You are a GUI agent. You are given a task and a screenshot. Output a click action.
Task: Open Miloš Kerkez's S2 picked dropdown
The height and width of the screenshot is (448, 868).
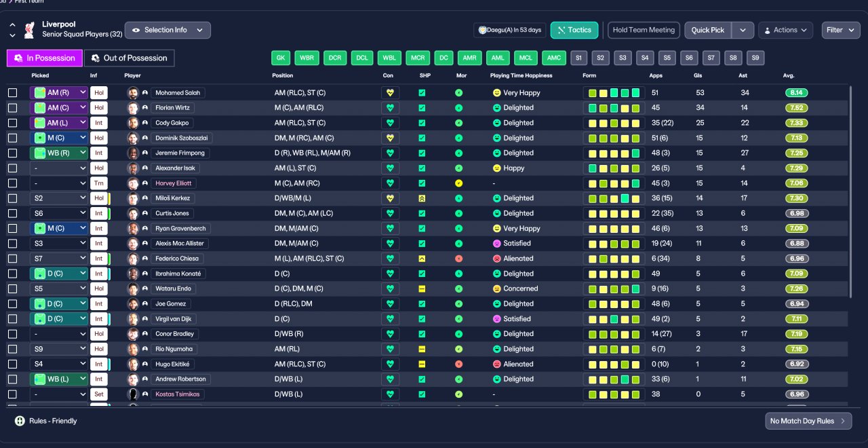[x=59, y=198]
